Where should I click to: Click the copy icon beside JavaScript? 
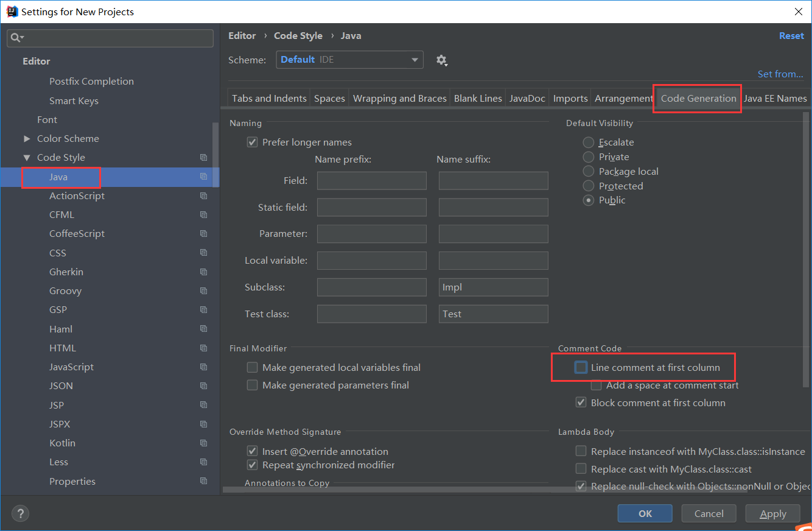click(x=203, y=367)
